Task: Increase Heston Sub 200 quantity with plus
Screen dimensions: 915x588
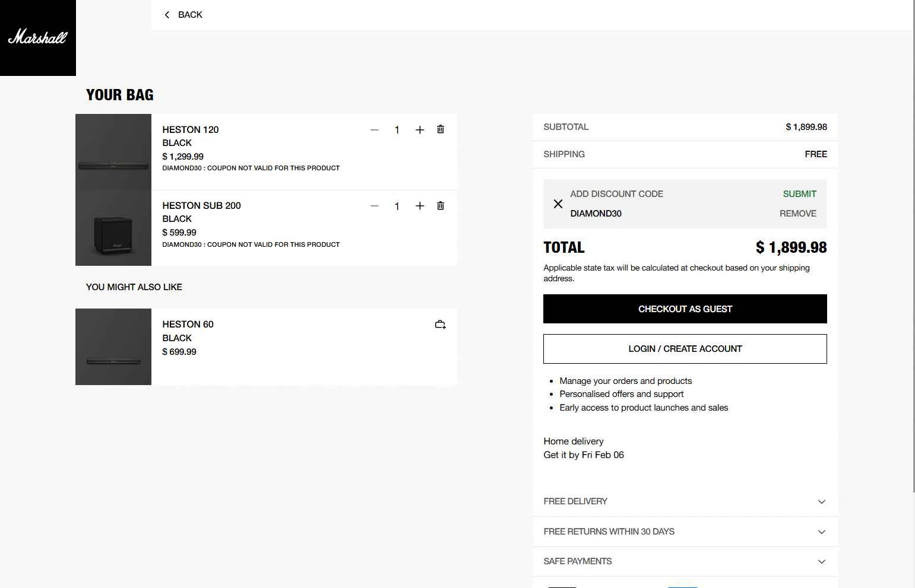Action: coord(420,206)
